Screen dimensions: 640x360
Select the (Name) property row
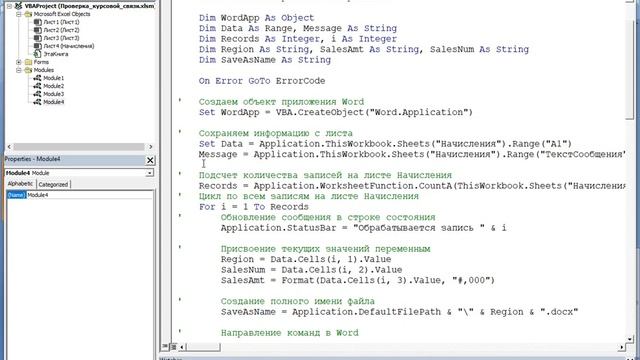coord(80,195)
